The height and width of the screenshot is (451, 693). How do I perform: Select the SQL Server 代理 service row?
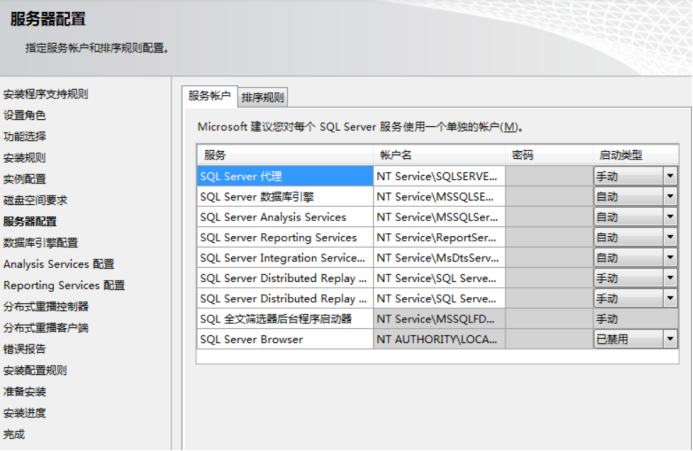(284, 176)
